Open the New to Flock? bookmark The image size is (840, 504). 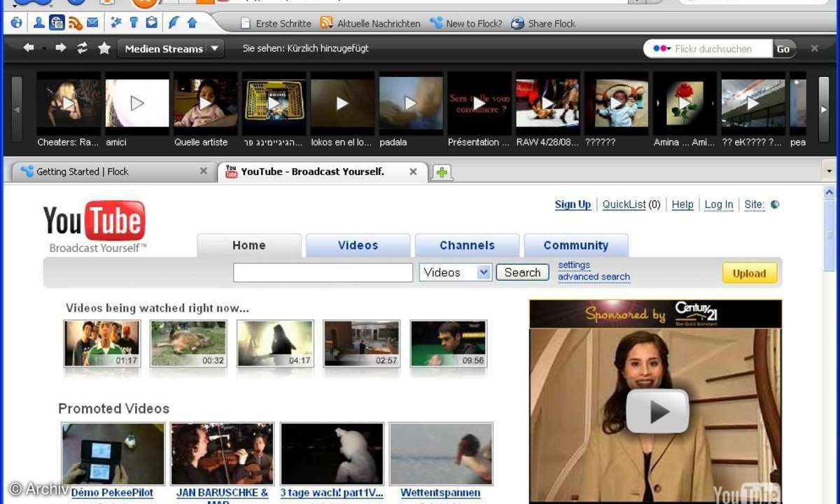[466, 23]
